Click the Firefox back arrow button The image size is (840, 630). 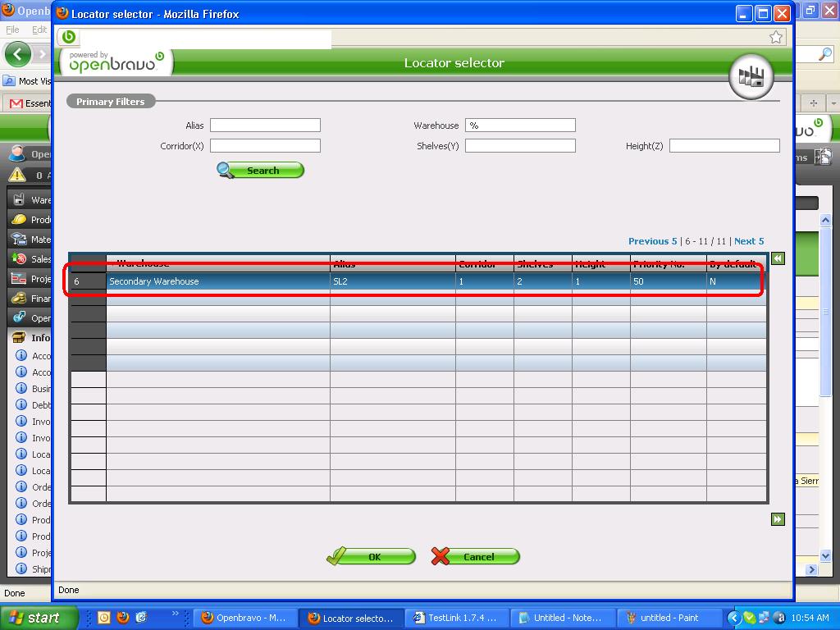[x=17, y=55]
